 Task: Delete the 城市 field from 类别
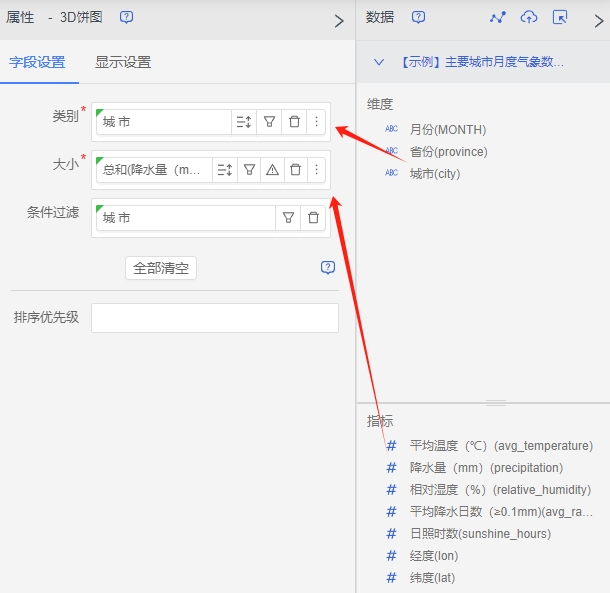[x=294, y=121]
